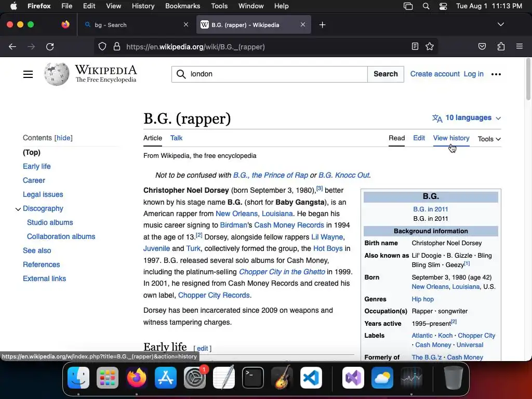
Task: Close the bg - Search tab
Action: click(x=185, y=24)
